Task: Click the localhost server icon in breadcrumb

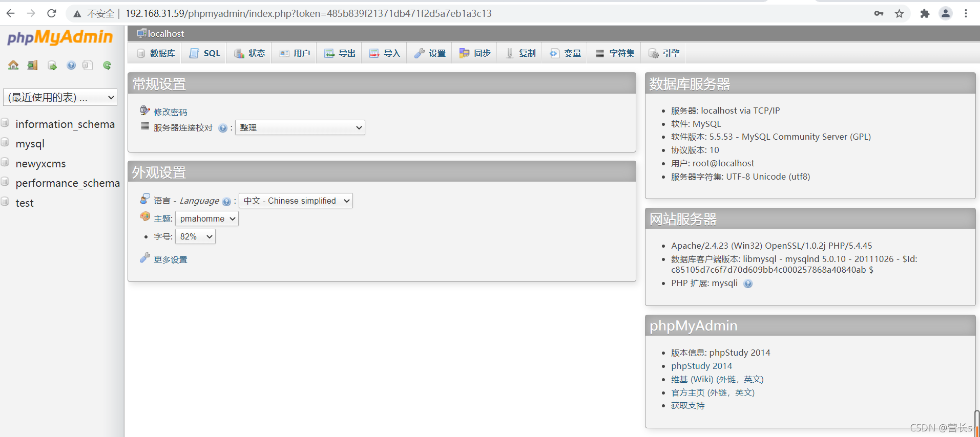Action: pyautogui.click(x=141, y=33)
